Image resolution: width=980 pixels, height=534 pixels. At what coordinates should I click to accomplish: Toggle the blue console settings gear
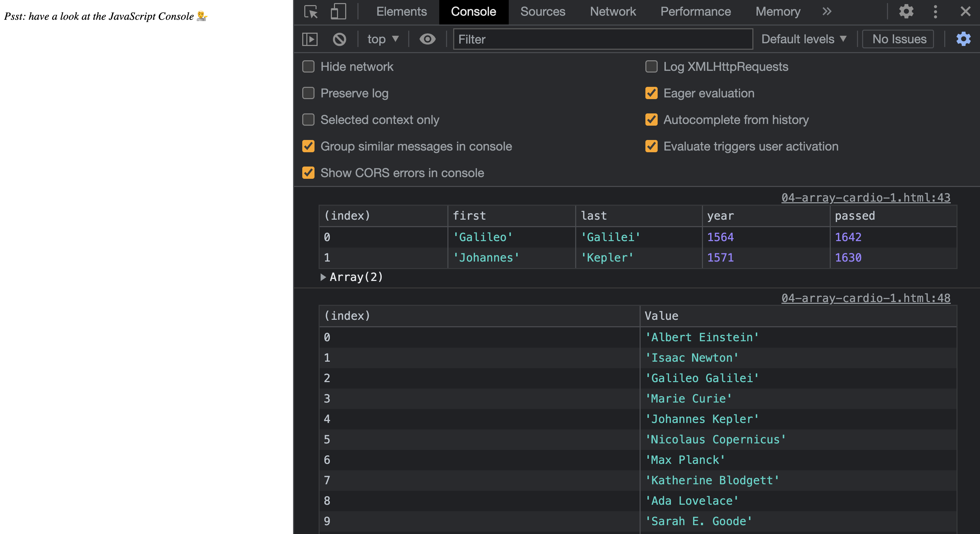(963, 39)
